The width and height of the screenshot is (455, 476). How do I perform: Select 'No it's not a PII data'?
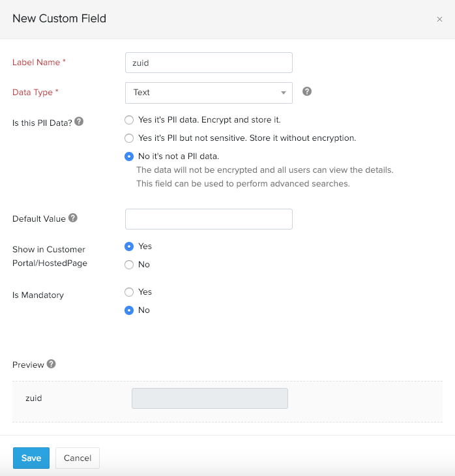[129, 156]
